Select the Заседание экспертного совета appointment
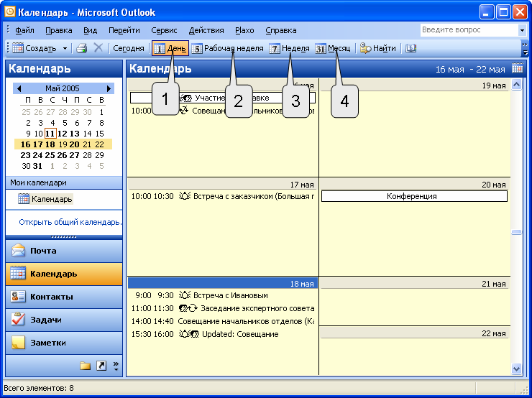The image size is (532, 398). pos(223,308)
